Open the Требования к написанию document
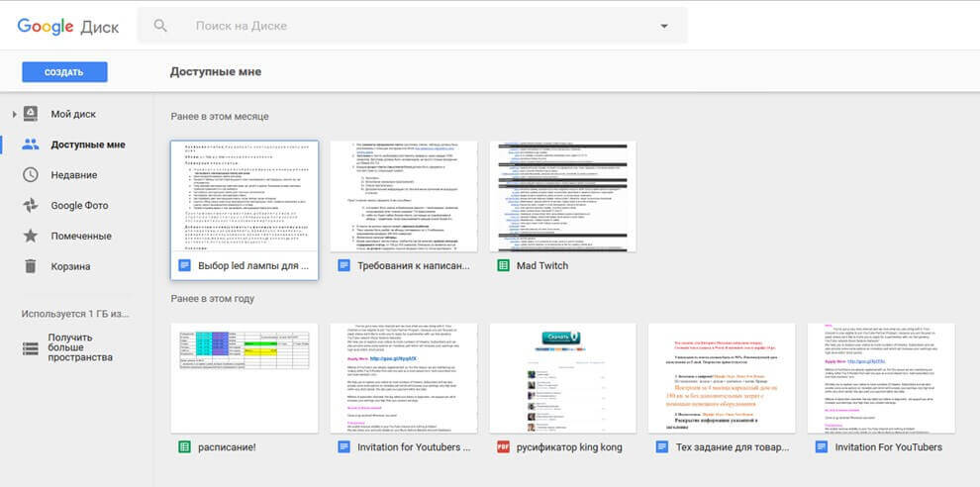Screen dimensions: 980x487 pos(403,196)
